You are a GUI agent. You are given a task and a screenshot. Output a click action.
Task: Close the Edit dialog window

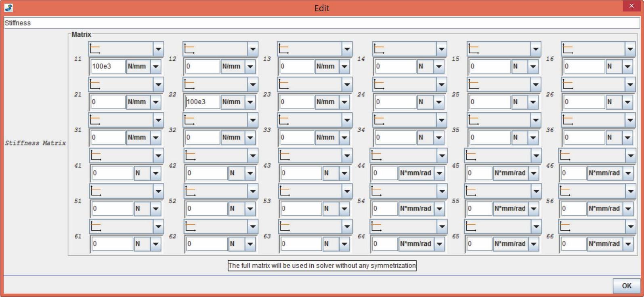point(631,6)
